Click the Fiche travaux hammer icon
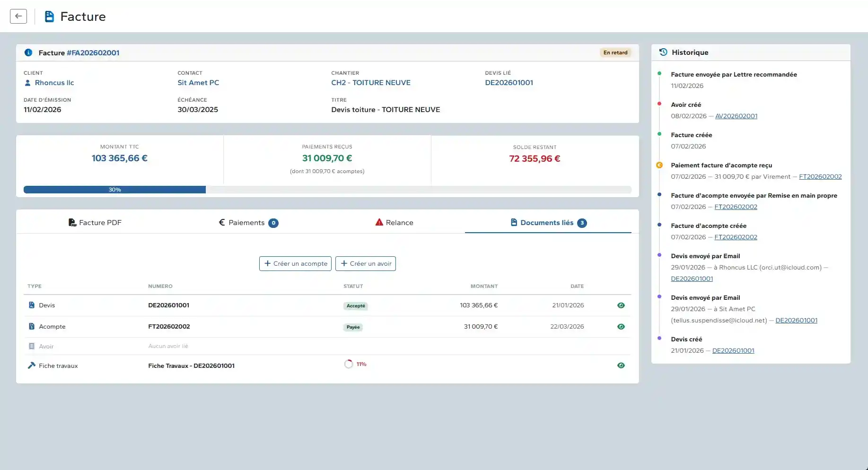The height and width of the screenshot is (470, 868). click(32, 366)
